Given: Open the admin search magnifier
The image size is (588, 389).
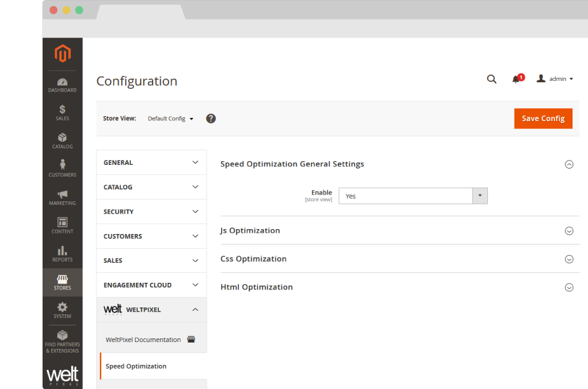Looking at the screenshot, I should click(492, 79).
